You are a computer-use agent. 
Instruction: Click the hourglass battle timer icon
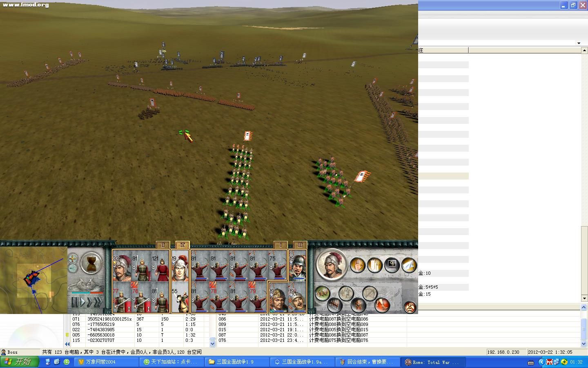click(91, 262)
